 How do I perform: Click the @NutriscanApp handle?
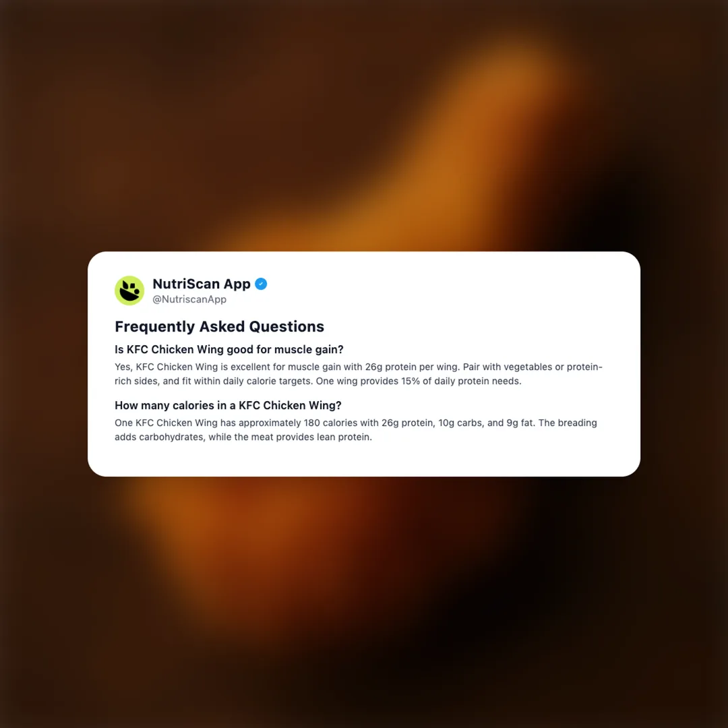point(189,299)
